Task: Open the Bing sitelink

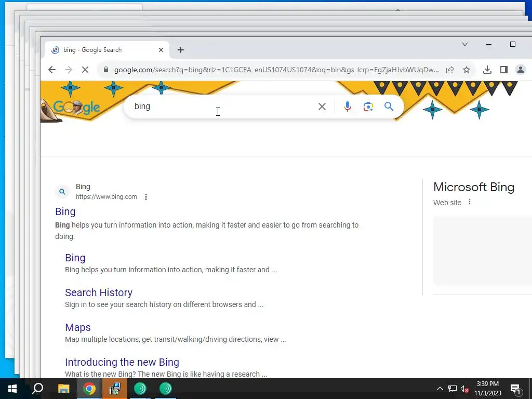Action: (75, 258)
